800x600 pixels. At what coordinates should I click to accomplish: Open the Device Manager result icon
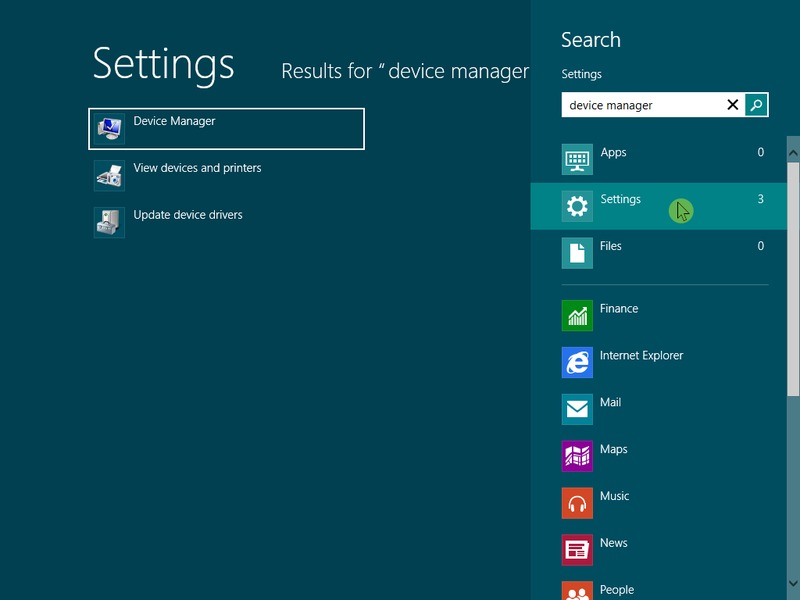click(109, 128)
